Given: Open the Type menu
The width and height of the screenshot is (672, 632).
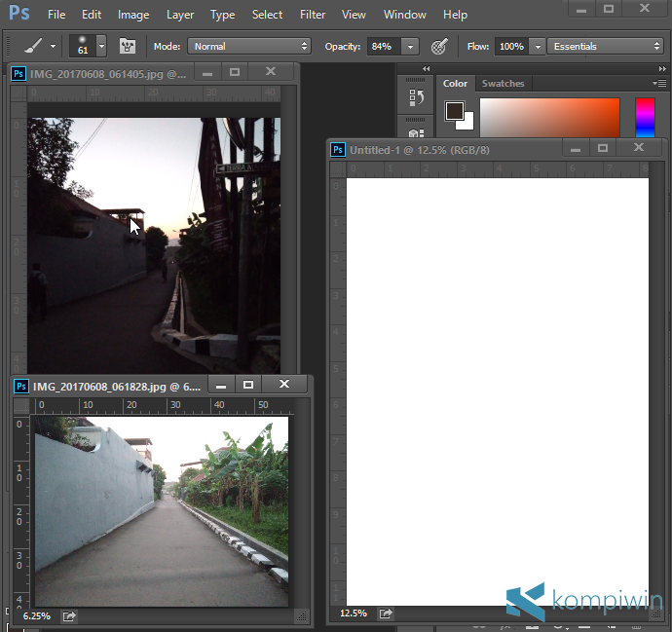Looking at the screenshot, I should point(222,15).
